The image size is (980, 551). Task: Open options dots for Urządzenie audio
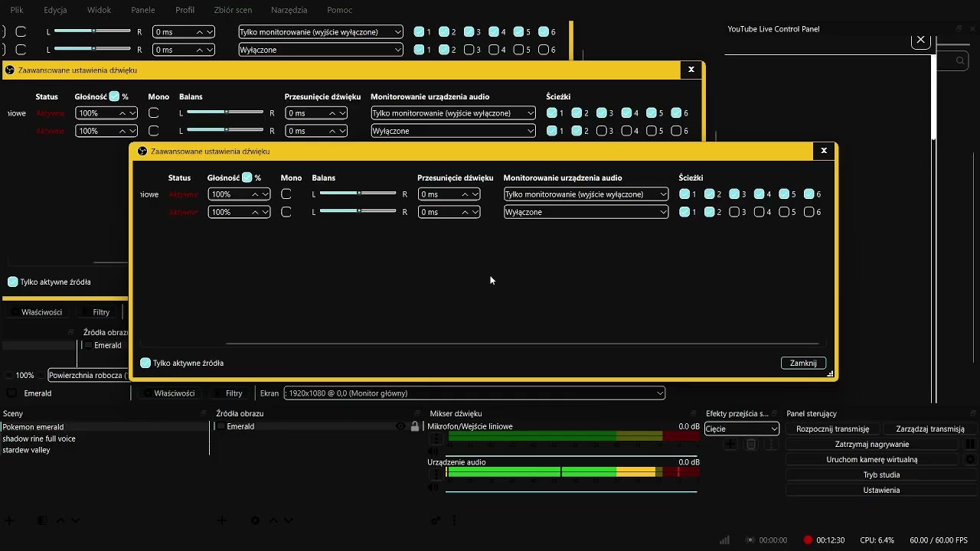(435, 474)
